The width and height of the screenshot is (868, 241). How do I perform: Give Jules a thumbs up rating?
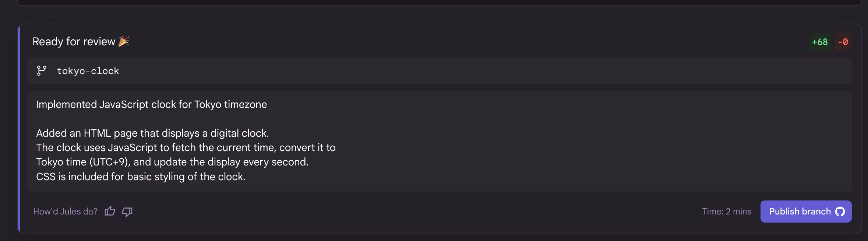point(110,211)
